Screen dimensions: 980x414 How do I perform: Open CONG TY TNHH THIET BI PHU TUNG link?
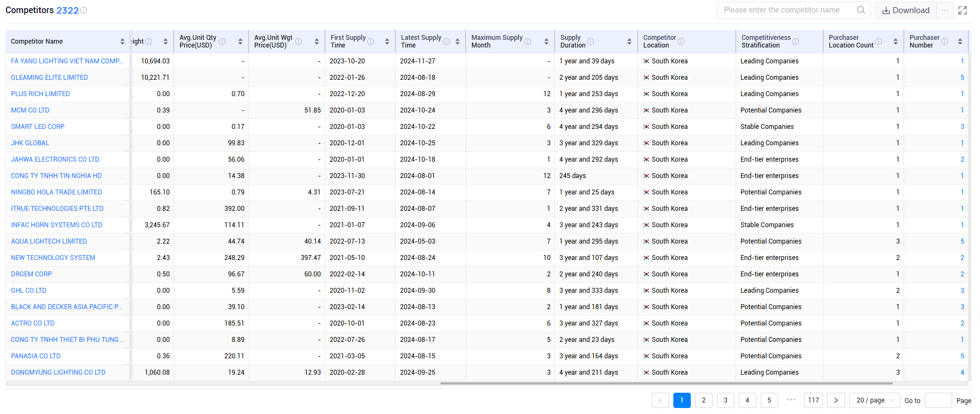68,340
